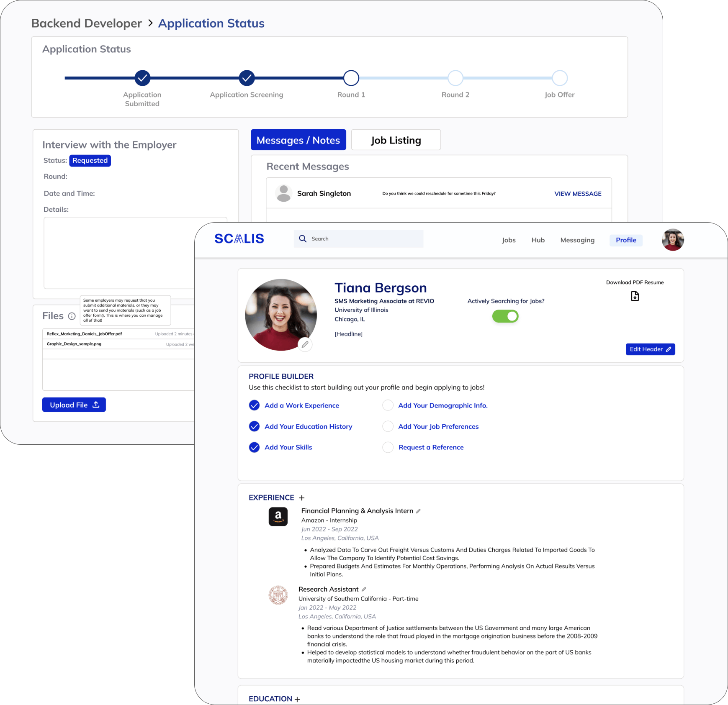Open the Add Your Education History link
Viewport: 728px width, 705px height.
(309, 426)
